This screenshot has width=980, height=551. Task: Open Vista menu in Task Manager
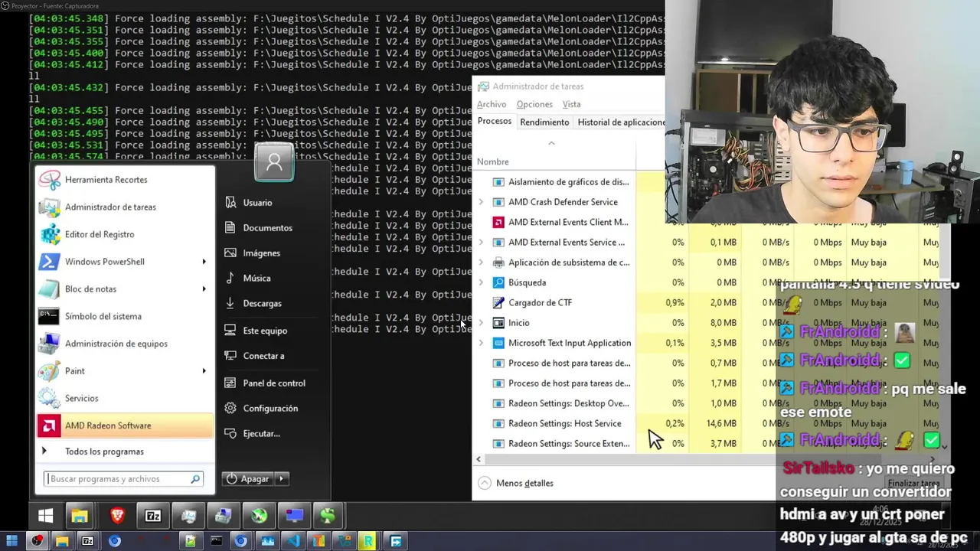[x=571, y=105]
